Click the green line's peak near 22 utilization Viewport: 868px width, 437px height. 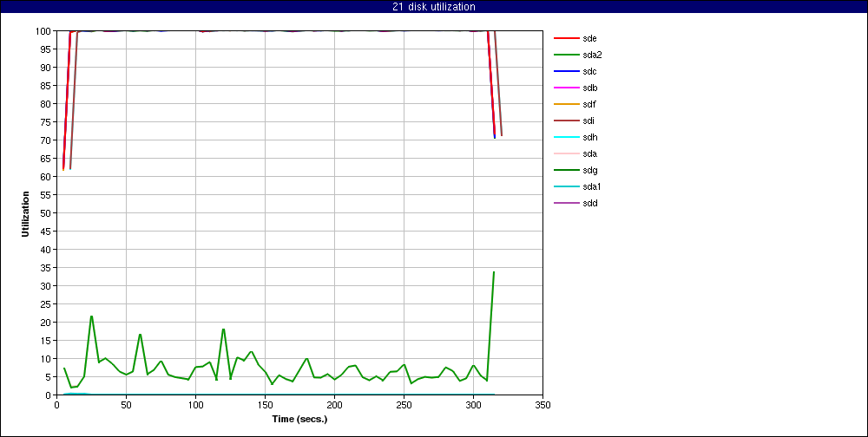click(x=91, y=316)
